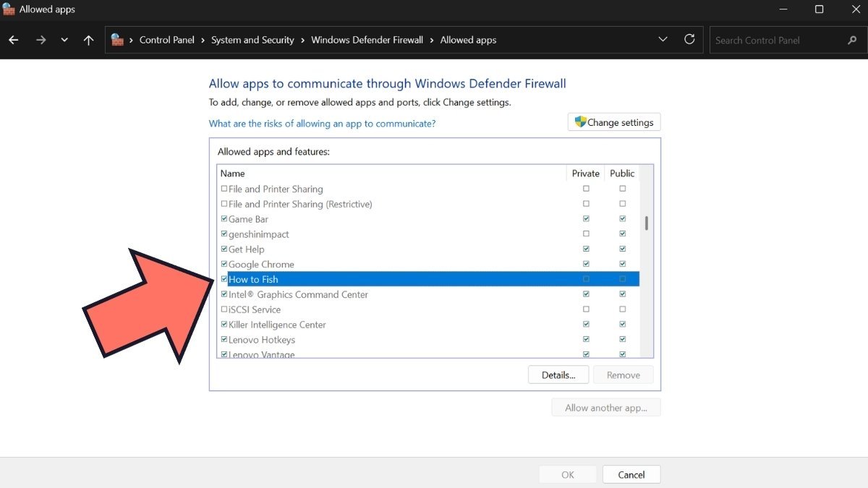Toggle Private for iSCSI Service

(586, 309)
